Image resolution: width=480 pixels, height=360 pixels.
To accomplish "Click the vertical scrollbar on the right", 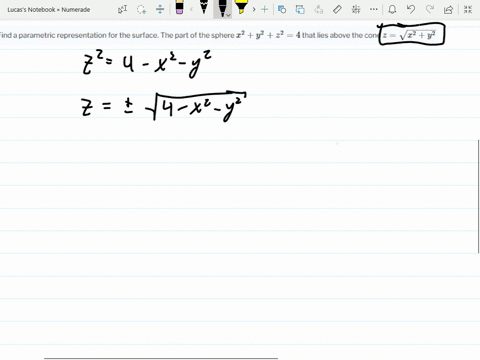I will point(479,196).
